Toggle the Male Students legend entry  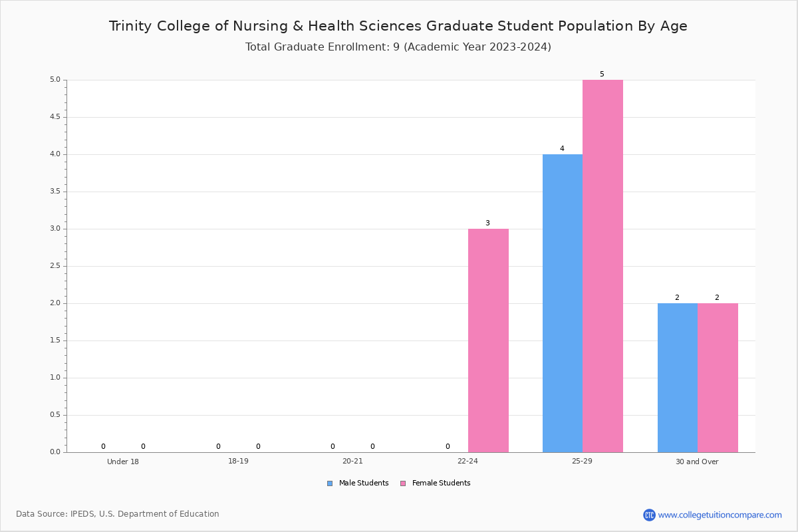[x=358, y=483]
